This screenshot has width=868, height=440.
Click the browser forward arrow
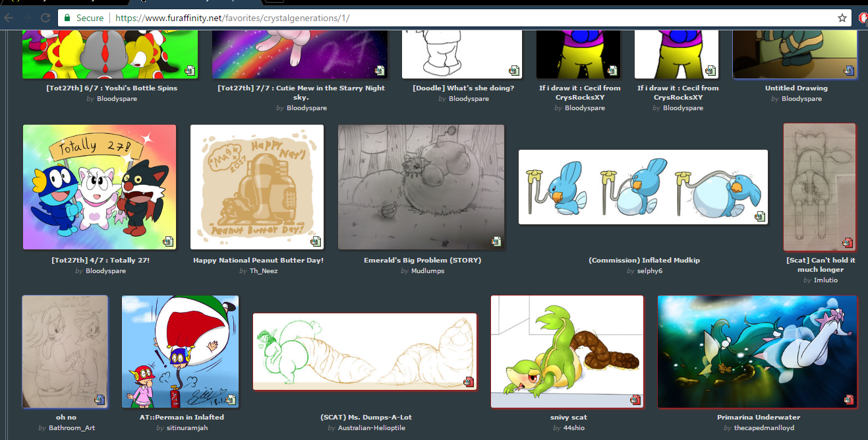click(x=27, y=18)
